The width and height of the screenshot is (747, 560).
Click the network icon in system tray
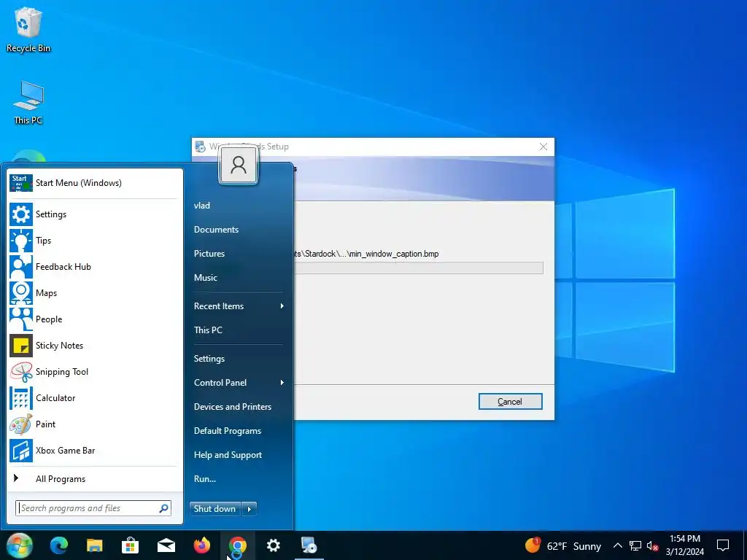(635, 545)
